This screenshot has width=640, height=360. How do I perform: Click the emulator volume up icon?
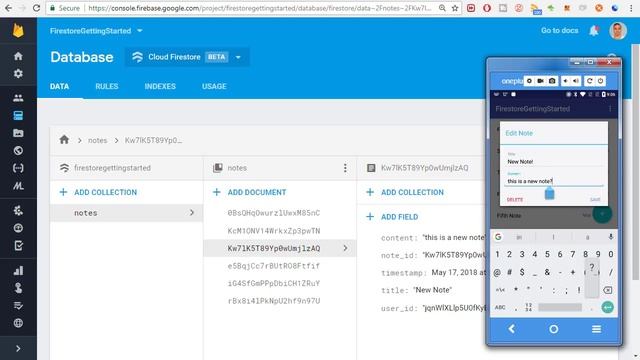click(x=576, y=81)
